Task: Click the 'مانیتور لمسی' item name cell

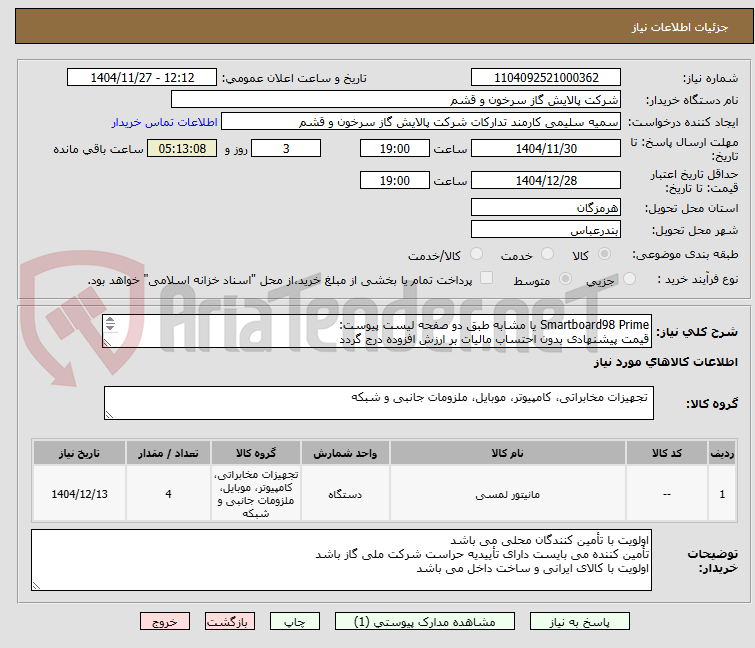Action: tap(508, 494)
